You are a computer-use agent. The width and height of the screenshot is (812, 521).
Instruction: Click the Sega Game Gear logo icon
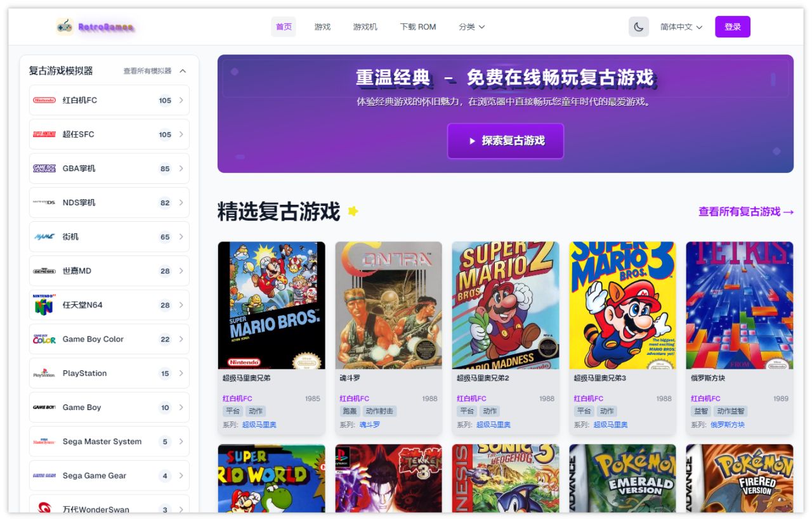pyautogui.click(x=44, y=476)
